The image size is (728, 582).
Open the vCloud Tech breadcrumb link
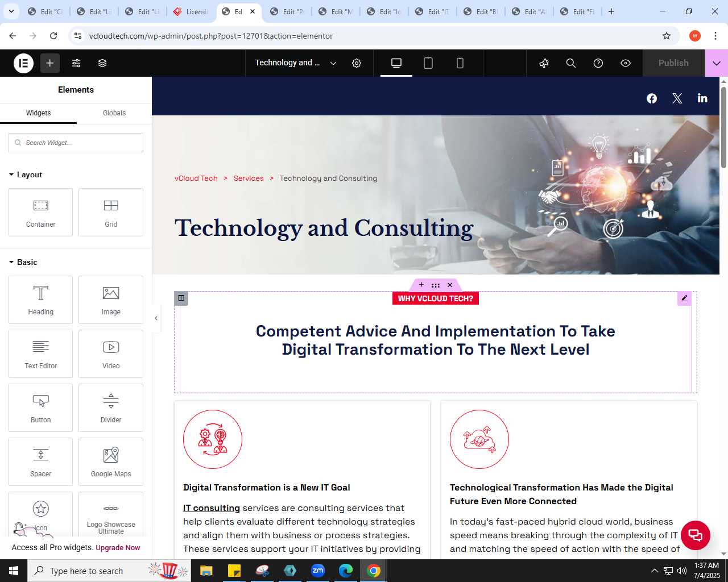[196, 178]
